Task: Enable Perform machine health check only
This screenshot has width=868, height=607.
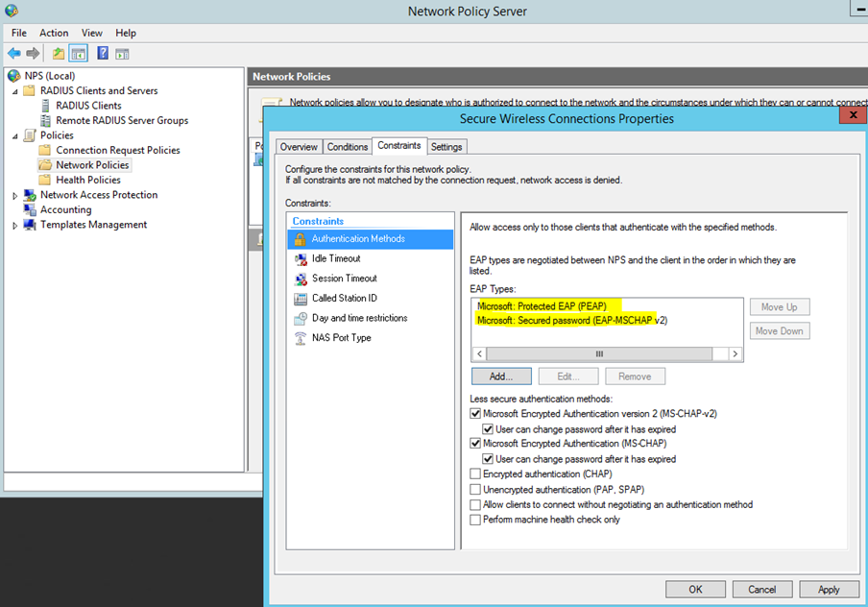Action: (x=475, y=520)
